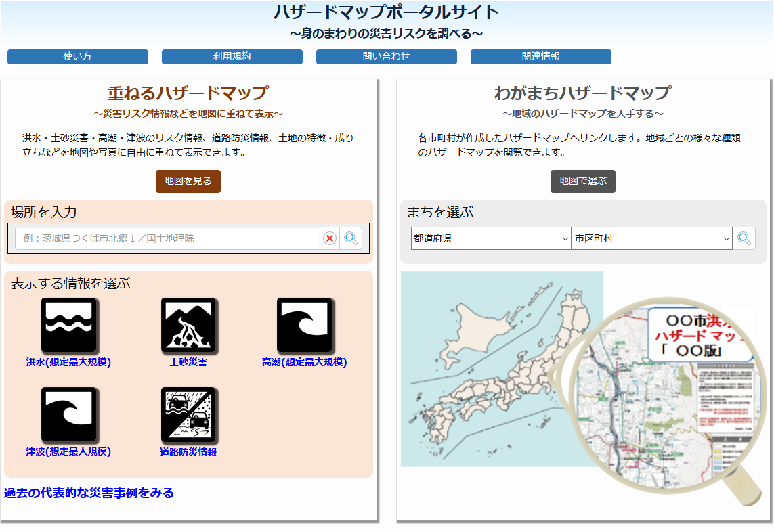Click the 地図を見る button
This screenshot has width=774, height=532.
(188, 181)
